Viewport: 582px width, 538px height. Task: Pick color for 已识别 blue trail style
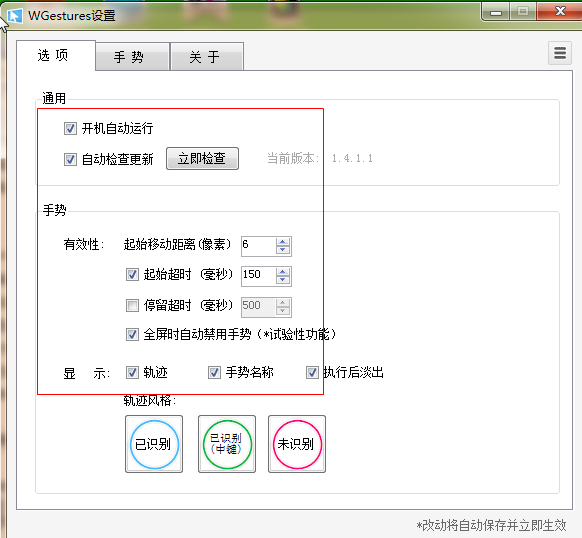click(154, 444)
